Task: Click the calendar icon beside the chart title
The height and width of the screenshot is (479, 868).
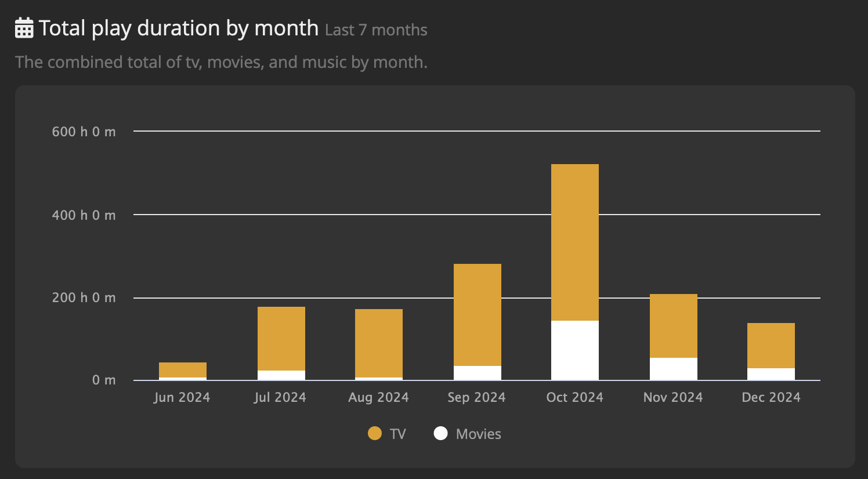Action: [x=24, y=28]
